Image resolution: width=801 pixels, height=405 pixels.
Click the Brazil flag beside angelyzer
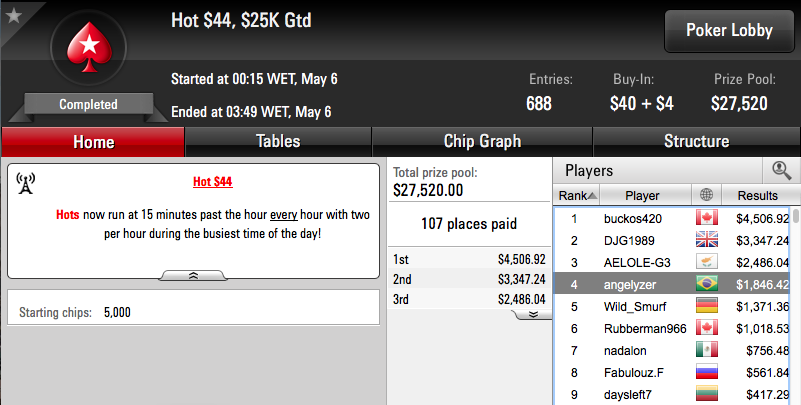click(x=706, y=284)
